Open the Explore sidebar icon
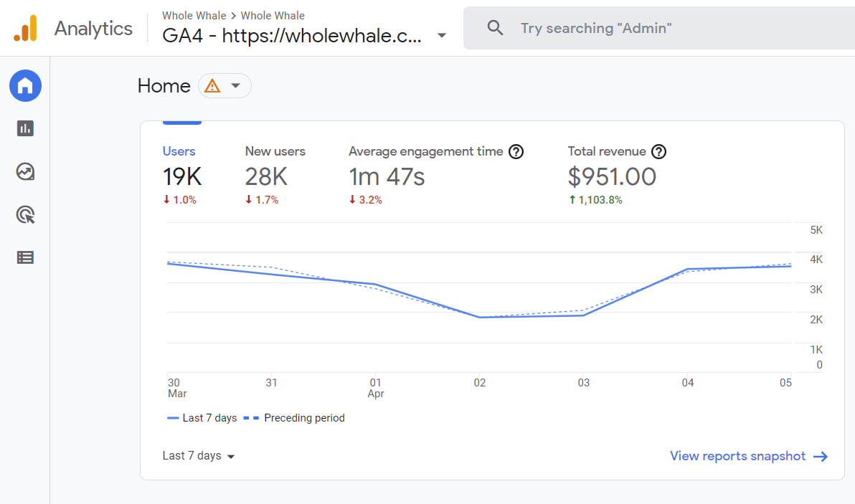 [x=25, y=171]
